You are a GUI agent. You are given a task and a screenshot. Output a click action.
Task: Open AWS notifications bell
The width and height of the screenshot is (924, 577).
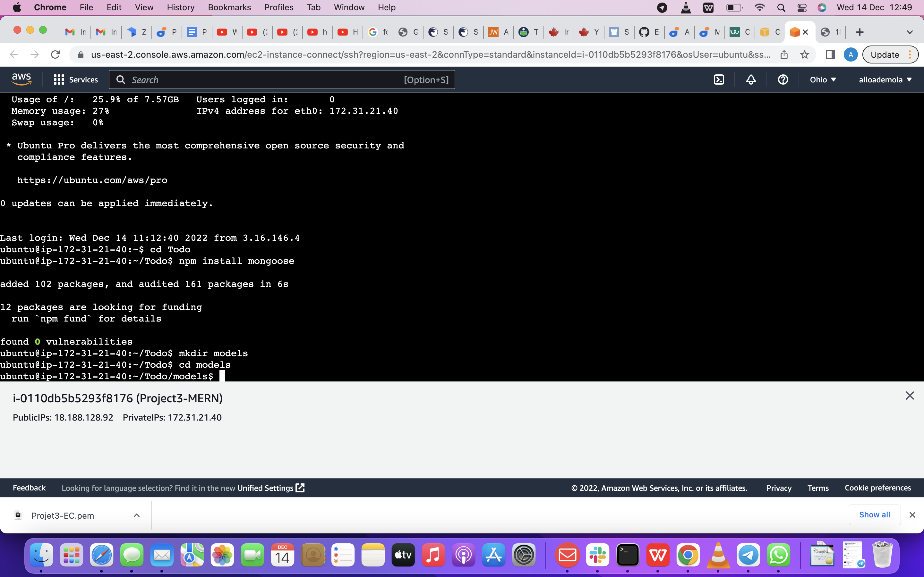[751, 79]
